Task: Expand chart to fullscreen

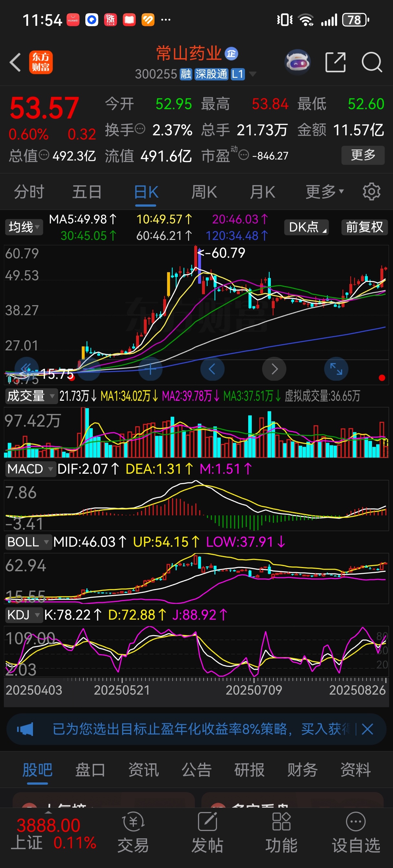Action: point(336,369)
